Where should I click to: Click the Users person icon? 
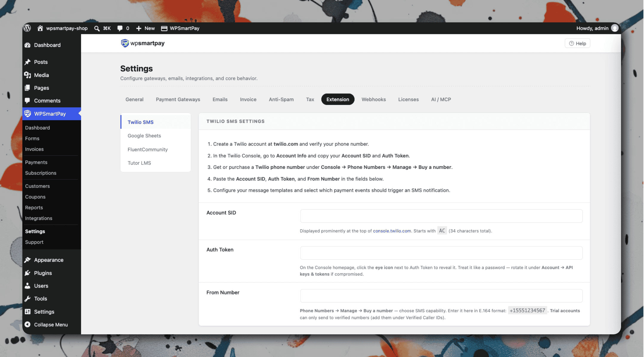[x=27, y=286]
